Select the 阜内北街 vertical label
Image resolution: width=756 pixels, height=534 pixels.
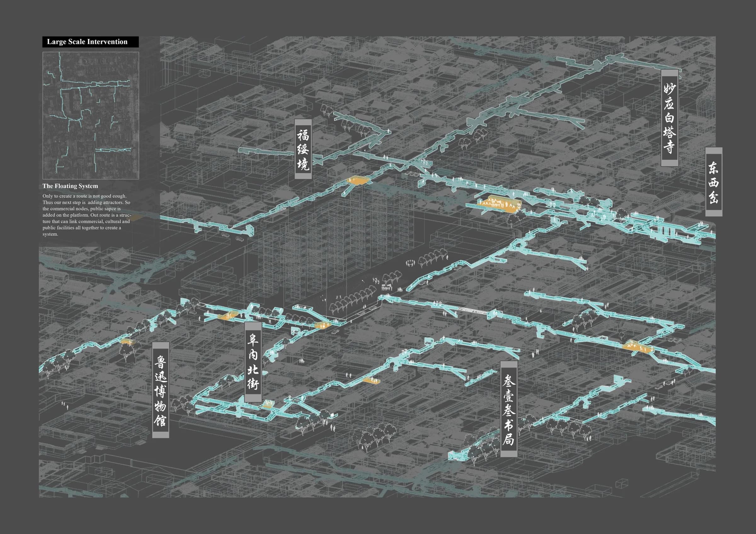253,362
